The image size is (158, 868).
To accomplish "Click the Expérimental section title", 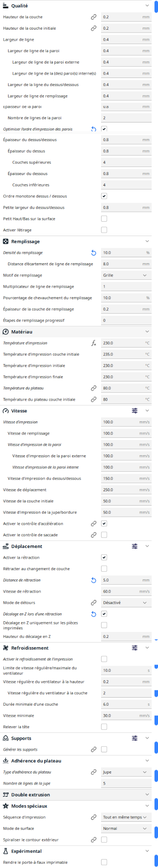I will tap(26, 851).
